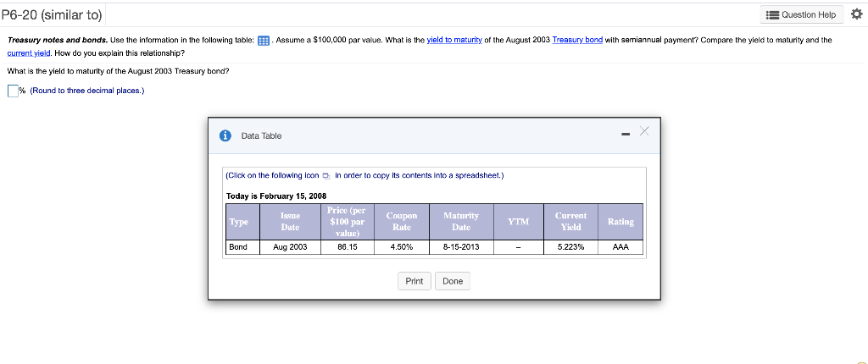Select the Aug 2003 issue date cell
The width and height of the screenshot is (868, 364).
[x=290, y=247]
